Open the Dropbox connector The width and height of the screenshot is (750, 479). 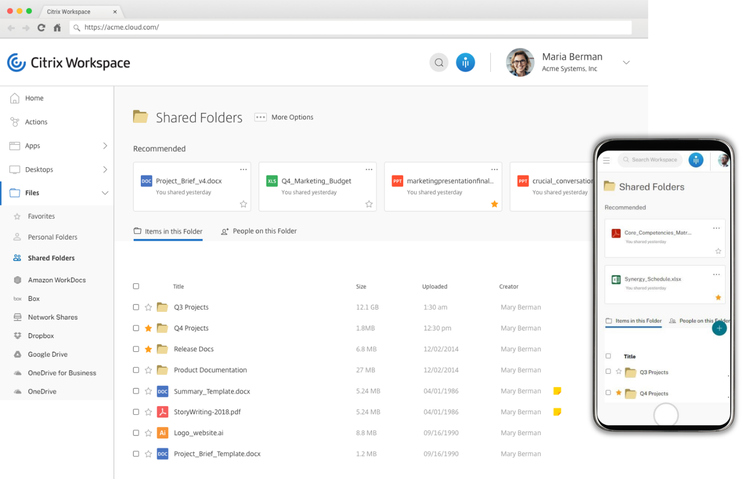(41, 336)
